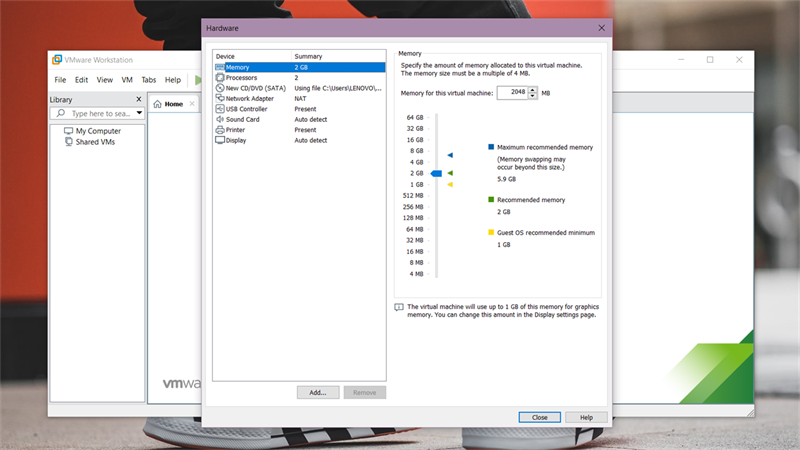Click the '64 GB' scale label

point(415,117)
